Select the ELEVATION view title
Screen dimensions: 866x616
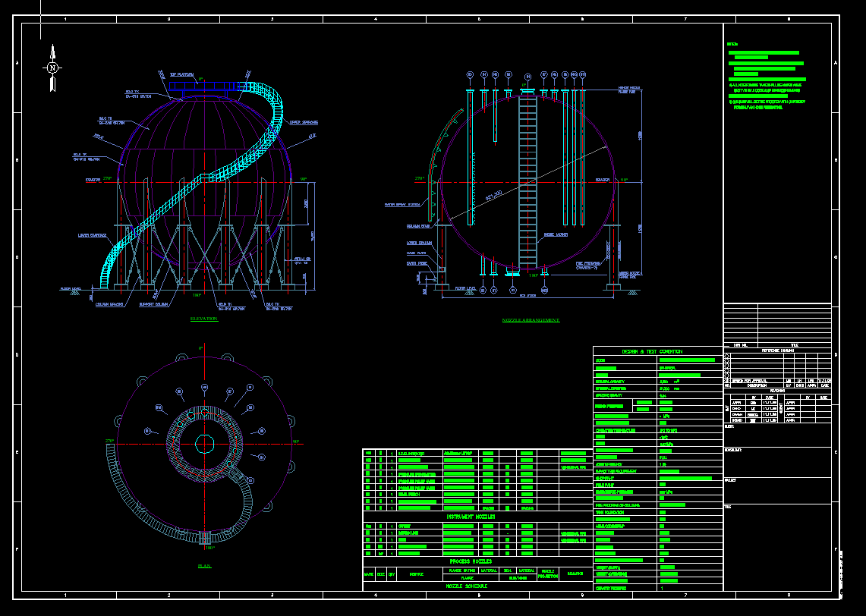point(203,319)
